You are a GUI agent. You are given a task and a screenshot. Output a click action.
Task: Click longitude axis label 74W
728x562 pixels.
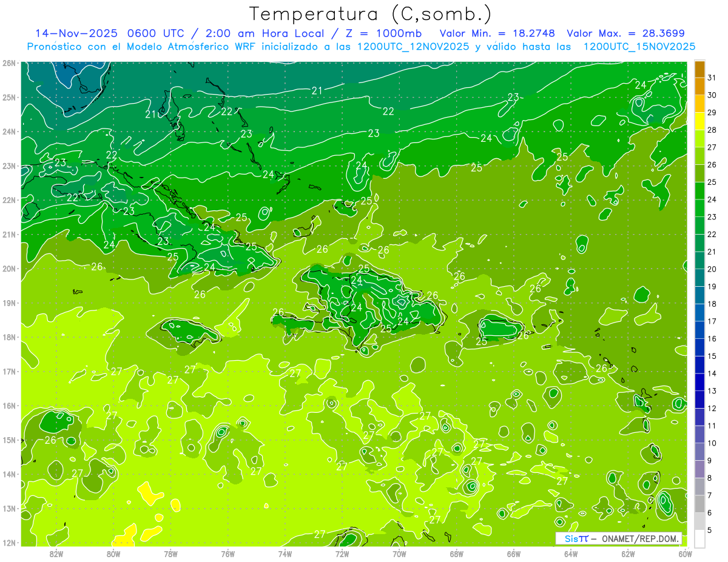(285, 554)
